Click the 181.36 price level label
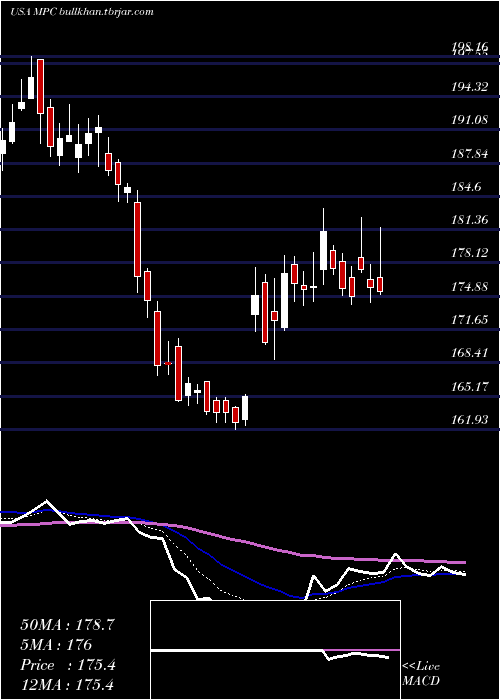Viewport: 500px width, 700px height. 469,220
